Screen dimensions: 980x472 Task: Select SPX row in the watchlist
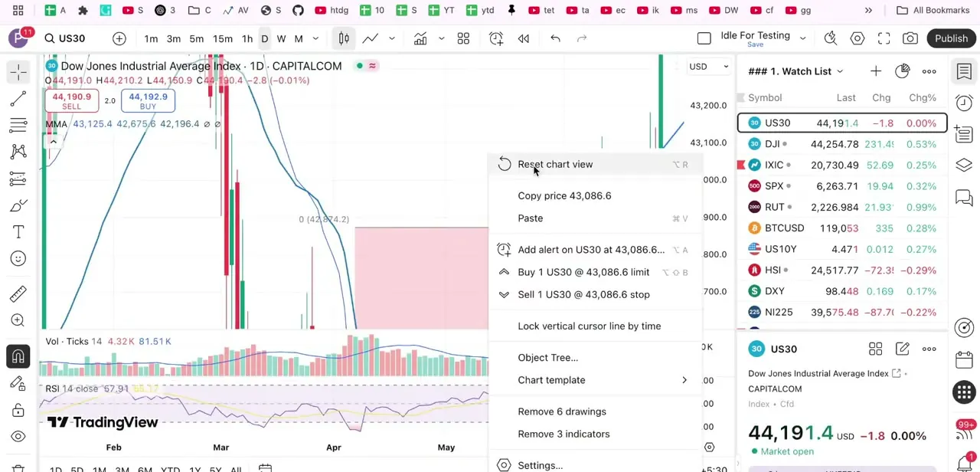click(842, 186)
